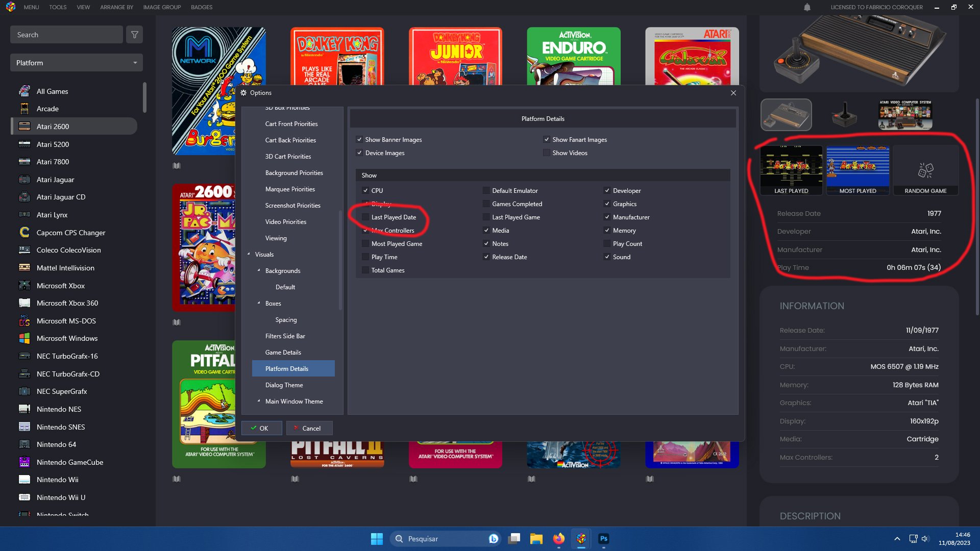Open the TOOLS menu
This screenshot has width=980, height=551.
58,7
